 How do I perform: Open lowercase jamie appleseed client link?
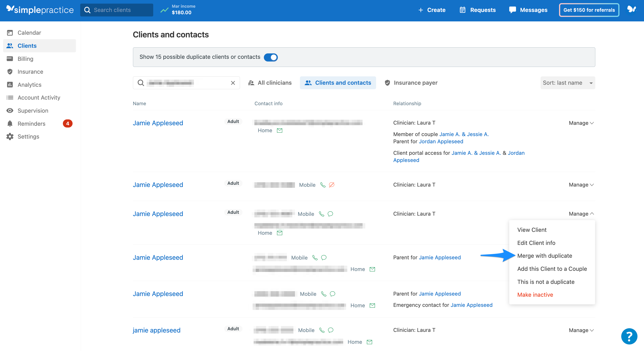pyautogui.click(x=157, y=330)
